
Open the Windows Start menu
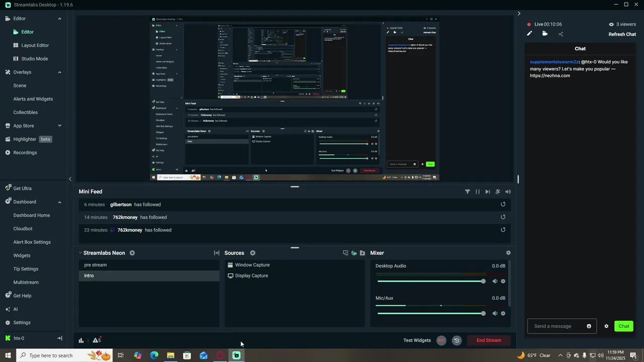pyautogui.click(x=8, y=355)
